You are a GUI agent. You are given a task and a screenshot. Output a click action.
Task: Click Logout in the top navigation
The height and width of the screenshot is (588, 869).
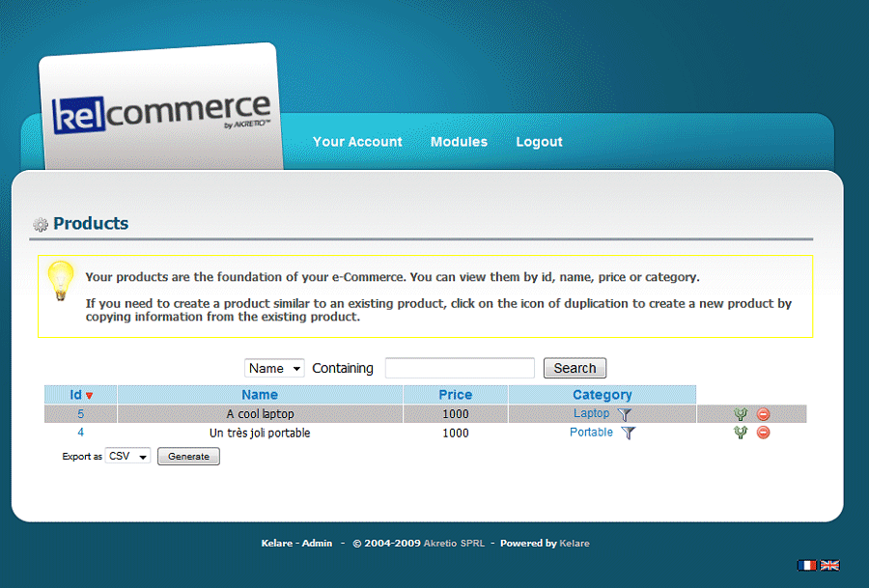(x=539, y=142)
